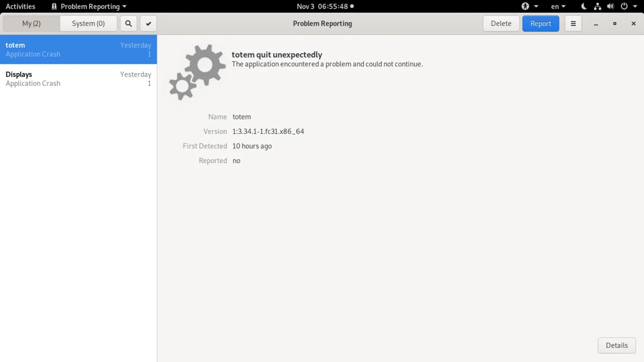Click the "10 hours ago" value
Screen dimensions: 644x362
[252, 146]
